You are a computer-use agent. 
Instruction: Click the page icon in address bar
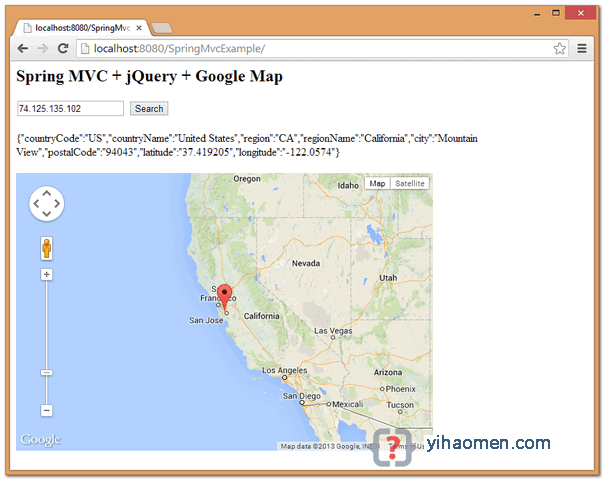click(x=85, y=49)
